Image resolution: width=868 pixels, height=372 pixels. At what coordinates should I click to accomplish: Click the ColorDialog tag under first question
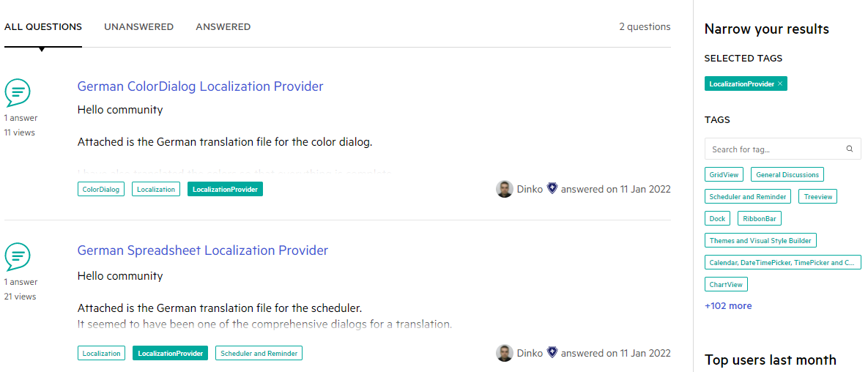click(101, 190)
